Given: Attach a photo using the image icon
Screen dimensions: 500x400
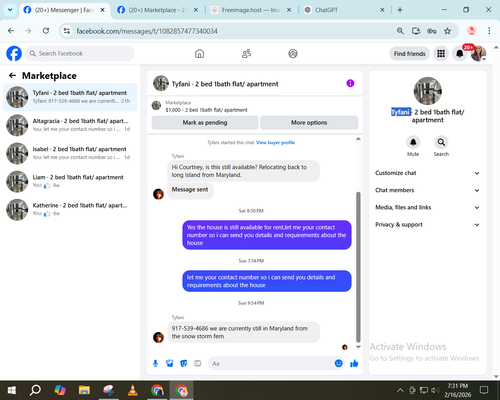Looking at the screenshot, I should (x=169, y=363).
